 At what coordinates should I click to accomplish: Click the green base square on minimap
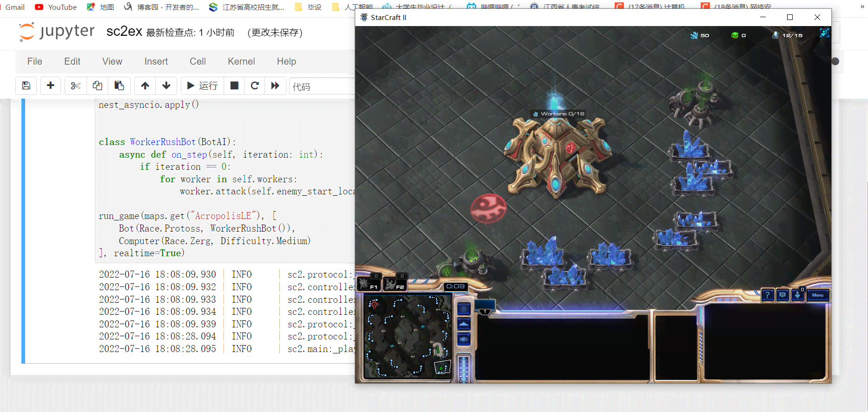(x=441, y=368)
